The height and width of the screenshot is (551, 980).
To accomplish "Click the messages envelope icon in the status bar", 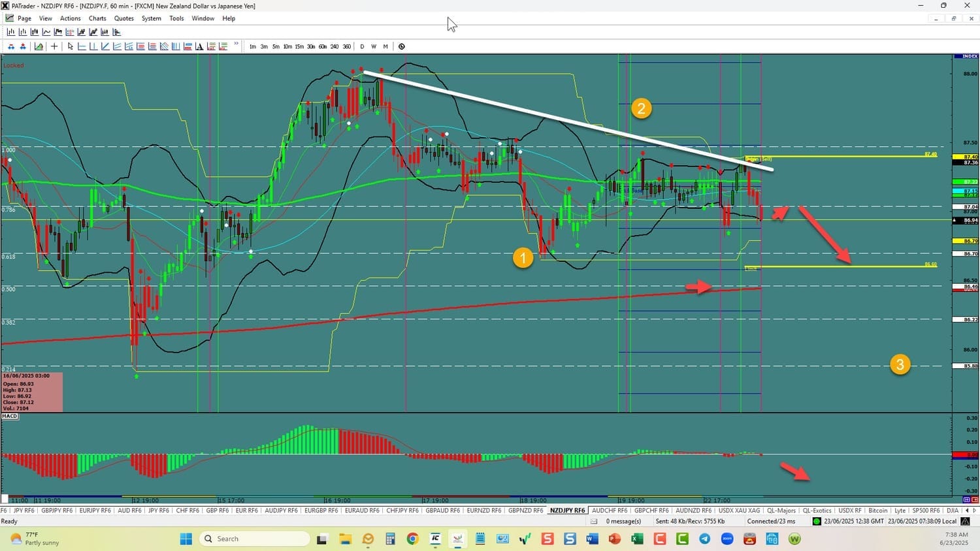I will click(x=594, y=521).
